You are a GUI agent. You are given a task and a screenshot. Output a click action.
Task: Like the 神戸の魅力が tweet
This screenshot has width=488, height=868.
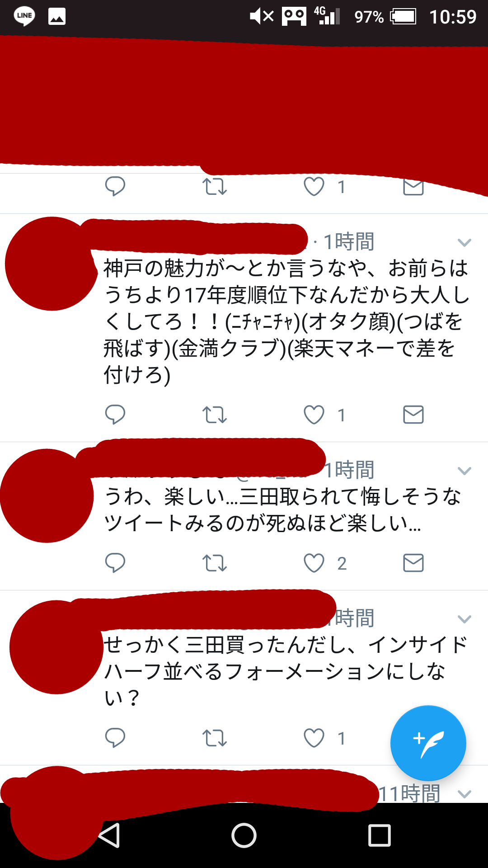coord(314,415)
